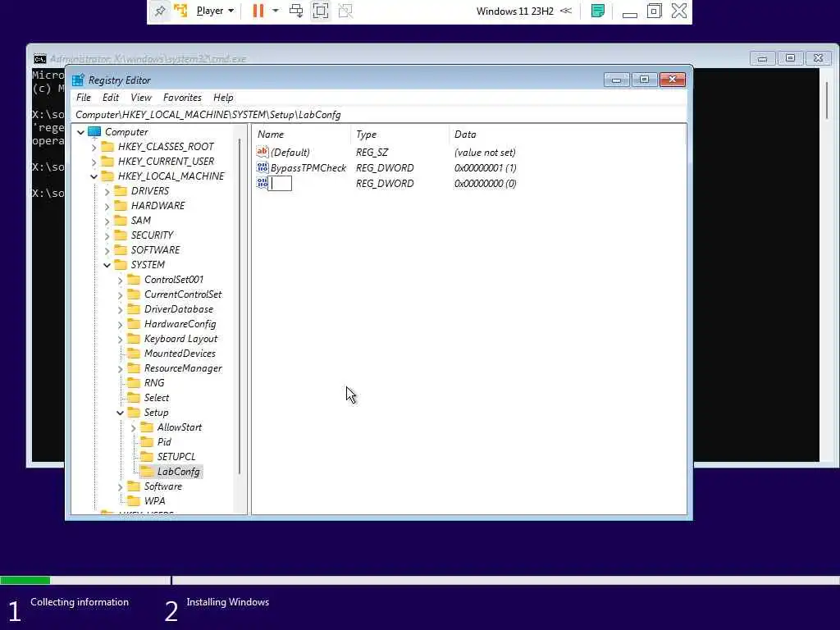Select the Software key under SYSTEM
Viewport: 840px width, 630px height.
(x=163, y=486)
